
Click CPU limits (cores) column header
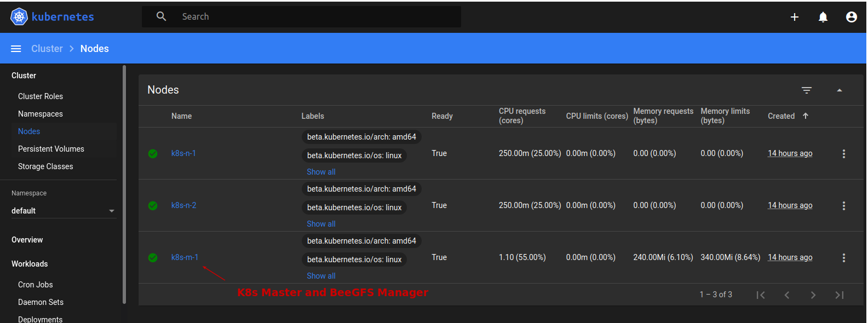click(x=597, y=116)
